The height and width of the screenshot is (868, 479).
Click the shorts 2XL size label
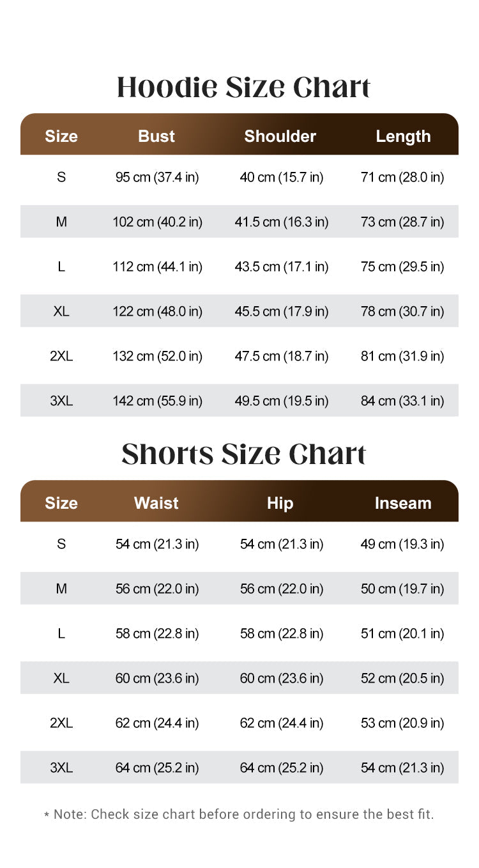tap(61, 723)
